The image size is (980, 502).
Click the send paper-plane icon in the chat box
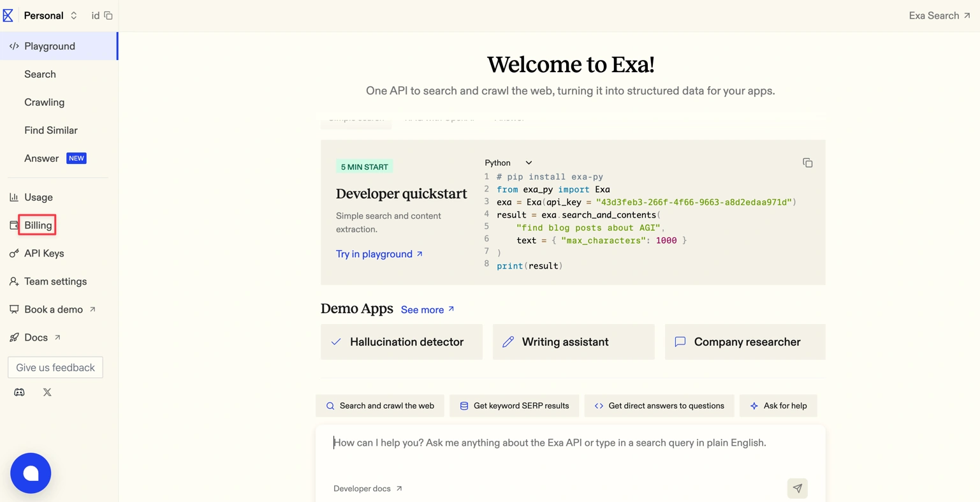pos(797,488)
